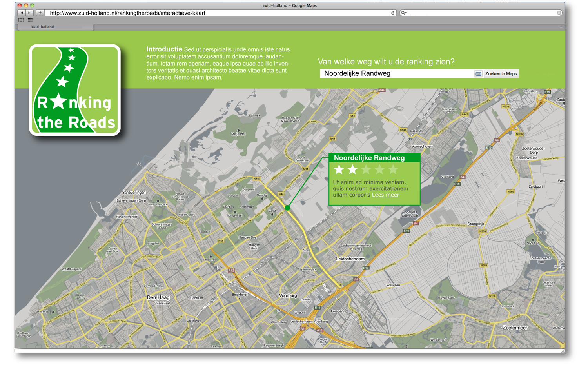Click inside the browser search box
Screen dimensions: 588x366
481,13
